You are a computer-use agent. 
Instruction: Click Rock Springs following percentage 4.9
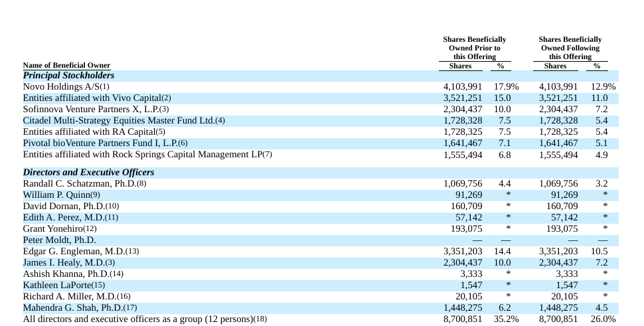pyautogui.click(x=602, y=155)
